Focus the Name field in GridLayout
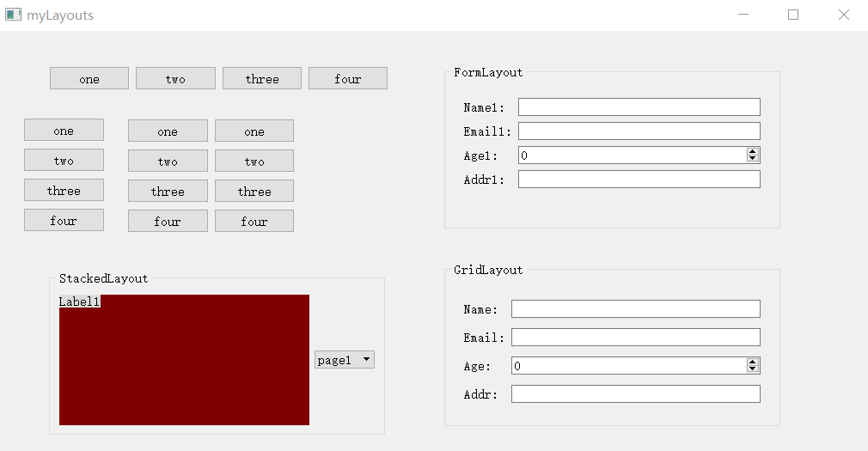The width and height of the screenshot is (868, 451). (635, 308)
